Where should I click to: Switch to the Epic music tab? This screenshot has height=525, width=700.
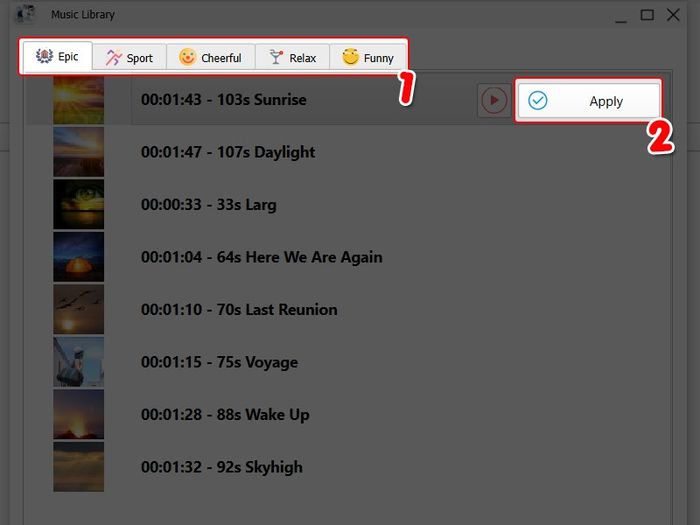(58, 56)
